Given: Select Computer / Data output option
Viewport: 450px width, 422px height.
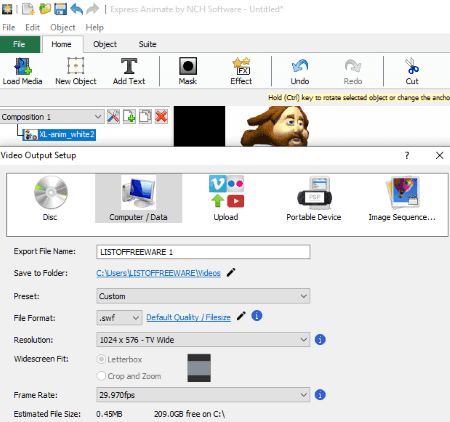Looking at the screenshot, I should [x=138, y=198].
